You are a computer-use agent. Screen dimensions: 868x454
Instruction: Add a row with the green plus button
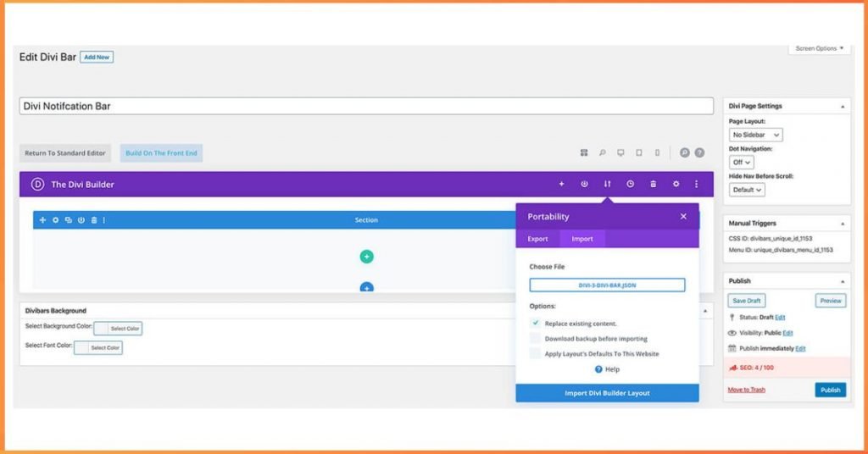(x=366, y=257)
